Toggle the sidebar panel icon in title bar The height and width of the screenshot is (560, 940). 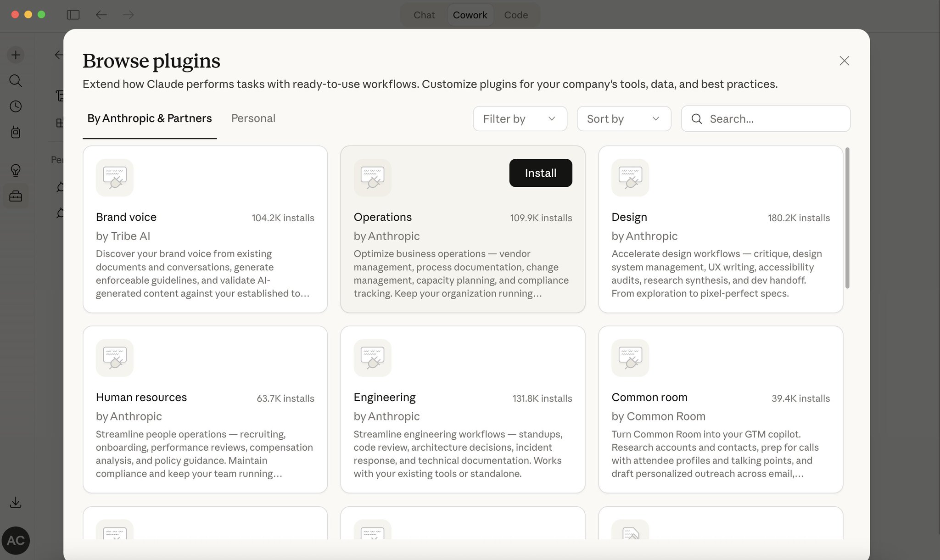[x=73, y=15]
